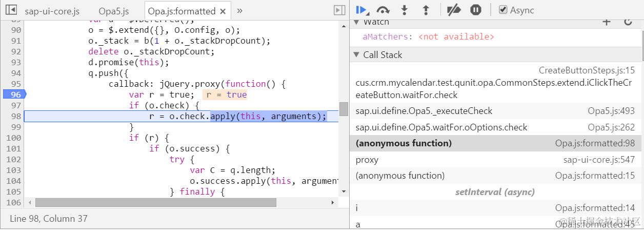Refresh the watch expressions

(x=628, y=22)
